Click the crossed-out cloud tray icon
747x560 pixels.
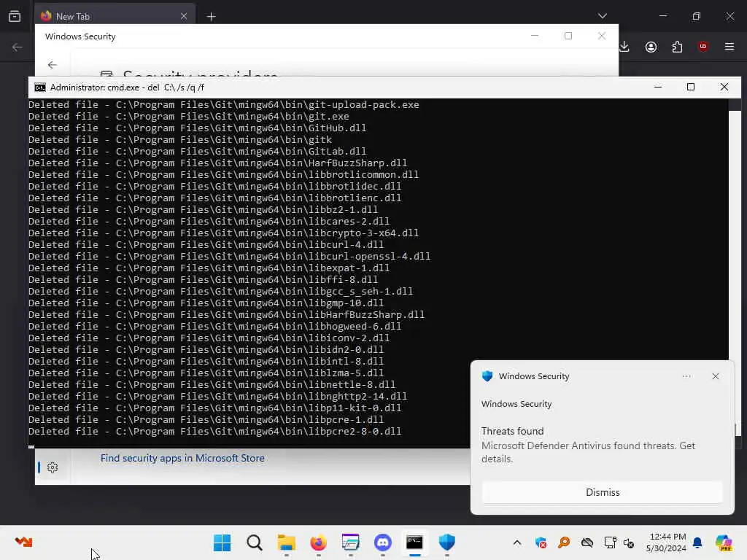click(x=587, y=542)
